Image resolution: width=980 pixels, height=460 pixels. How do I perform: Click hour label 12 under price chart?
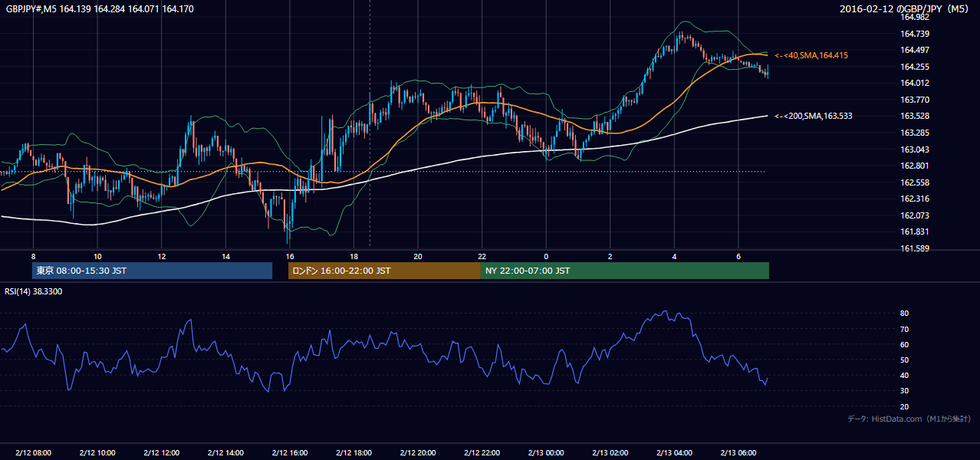[x=161, y=256]
